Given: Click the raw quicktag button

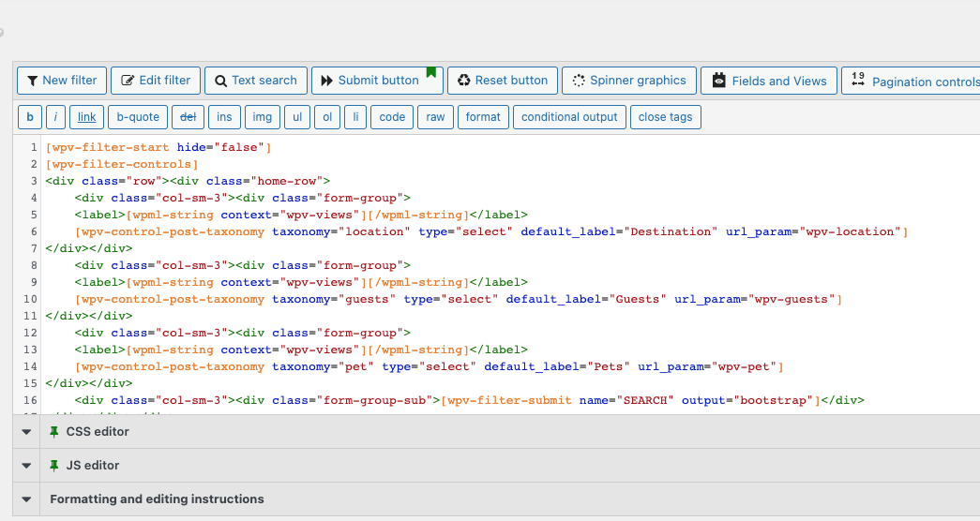Looking at the screenshot, I should tap(436, 117).
